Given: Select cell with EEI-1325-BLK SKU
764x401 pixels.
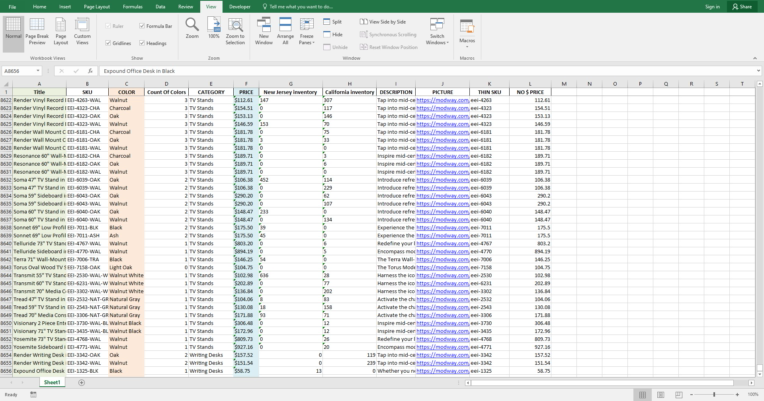Looking at the screenshot, I should 87,371.
